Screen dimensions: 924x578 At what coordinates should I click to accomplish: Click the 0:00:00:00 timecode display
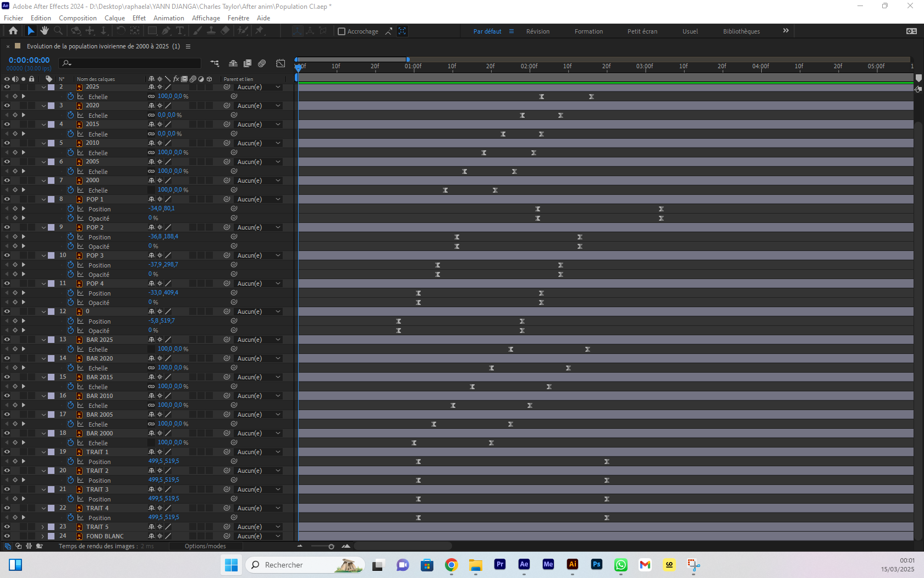[29, 60]
